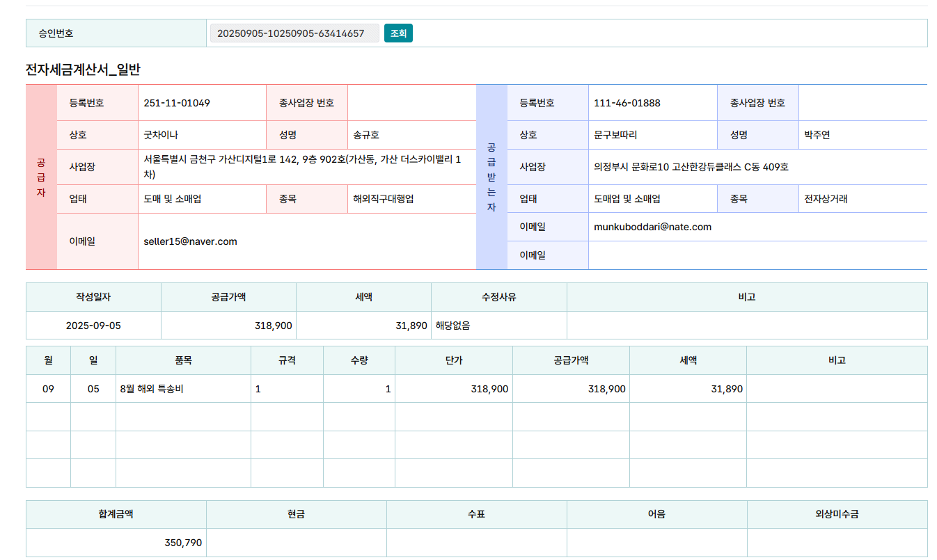Click the 승인번호 input field

pyautogui.click(x=294, y=33)
